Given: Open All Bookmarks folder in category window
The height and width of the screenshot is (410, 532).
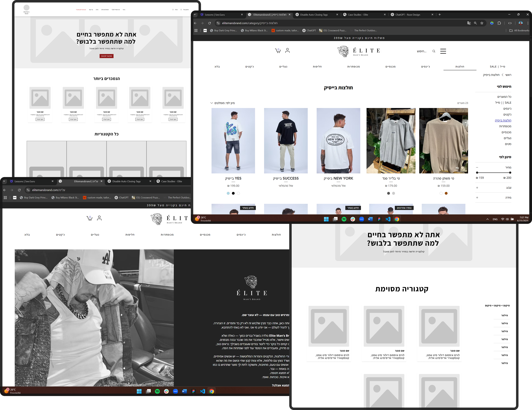Looking at the screenshot, I should tap(519, 30).
